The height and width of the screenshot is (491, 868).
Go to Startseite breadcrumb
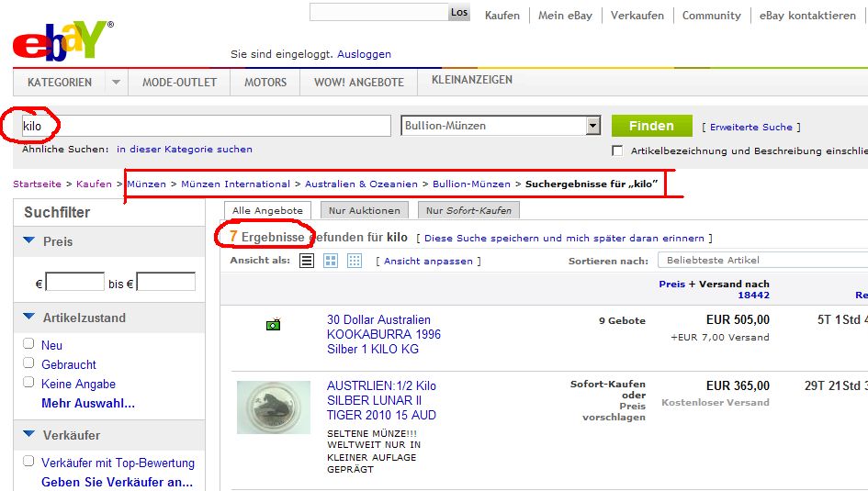click(x=37, y=184)
